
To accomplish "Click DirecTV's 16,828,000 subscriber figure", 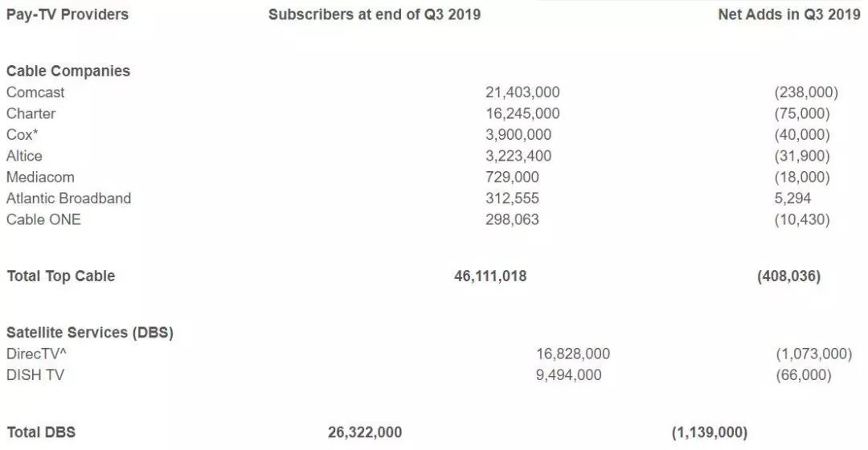I will click(x=573, y=354).
